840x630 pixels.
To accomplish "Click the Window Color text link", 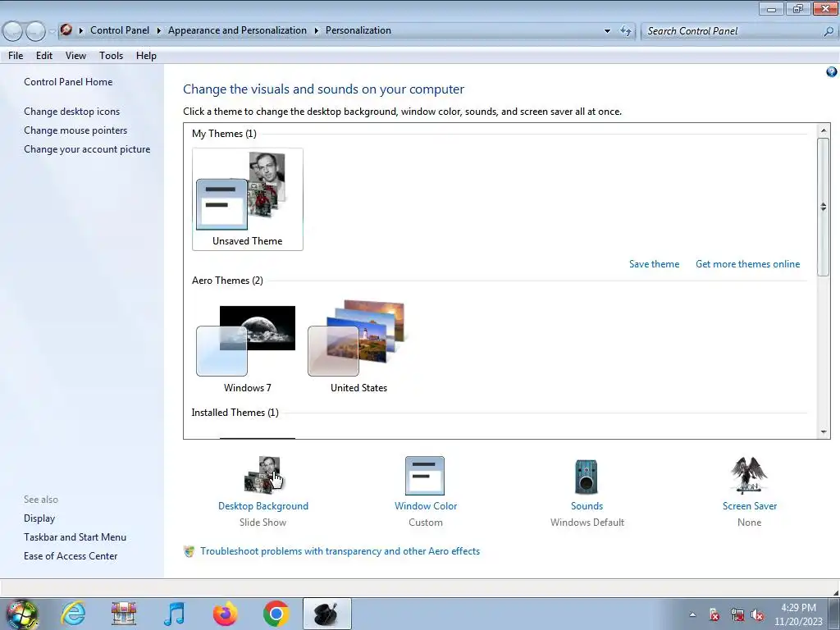I will (426, 505).
